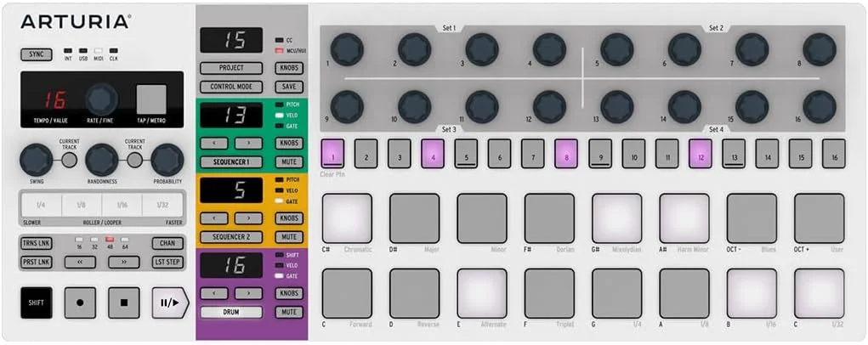Click the 1/16 roller strip segment

click(x=122, y=205)
